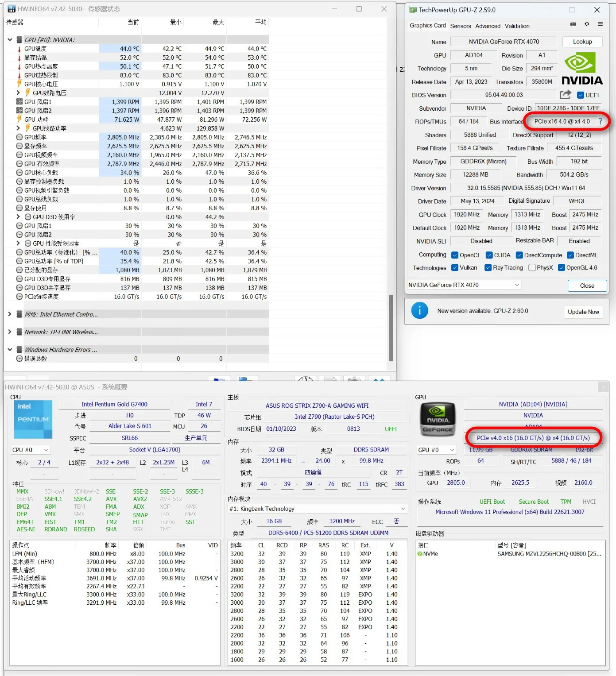
Task: Click the chip icon beside GPU [#0]: NVIDIA
Action: coord(19,40)
